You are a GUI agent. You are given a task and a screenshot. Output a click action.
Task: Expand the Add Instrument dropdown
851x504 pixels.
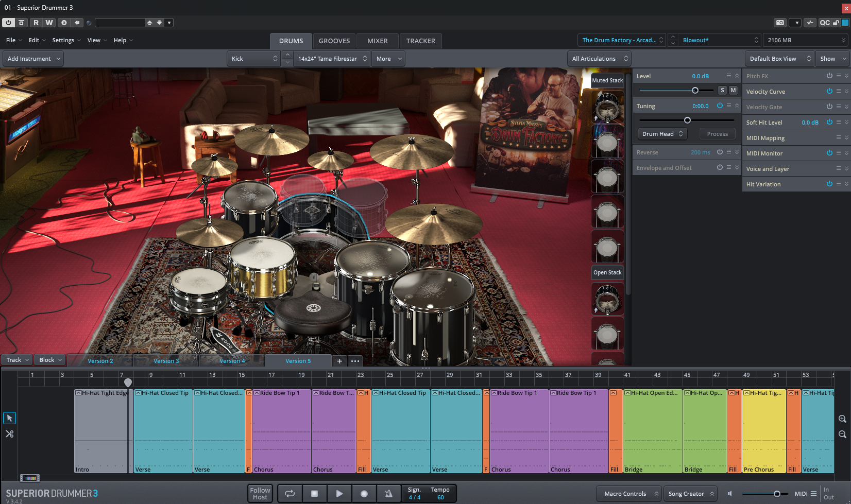tap(33, 59)
